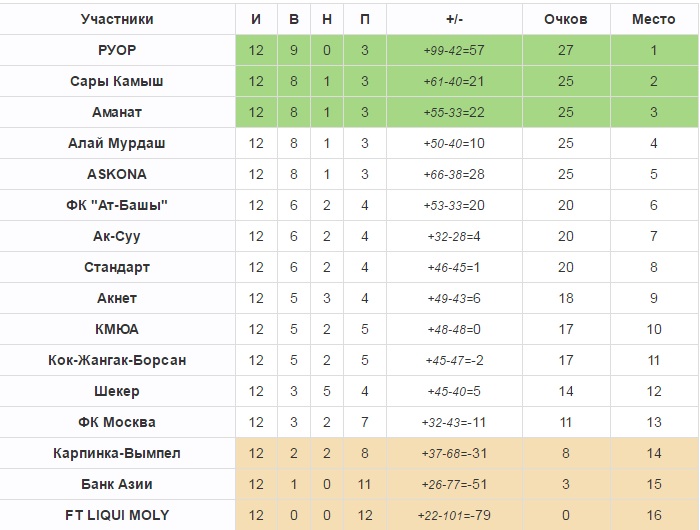The height and width of the screenshot is (530, 700).
Task: Click the +/- column header
Action: click(455, 19)
